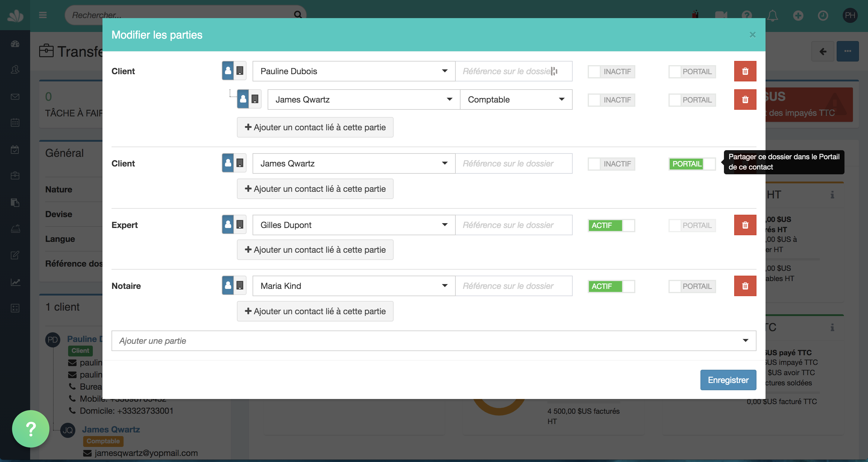Select person type for Pauline Dubois client
Image resolution: width=868 pixels, height=462 pixels.
point(228,71)
